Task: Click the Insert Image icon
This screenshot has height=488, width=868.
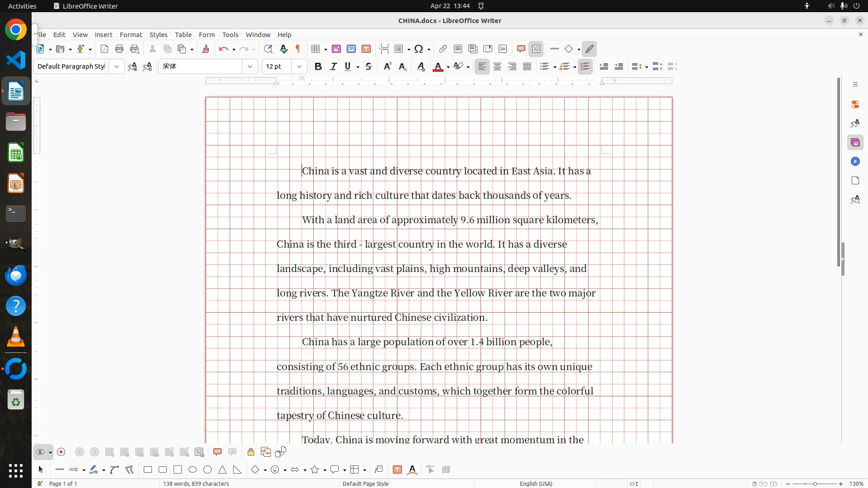Action: tap(336, 49)
